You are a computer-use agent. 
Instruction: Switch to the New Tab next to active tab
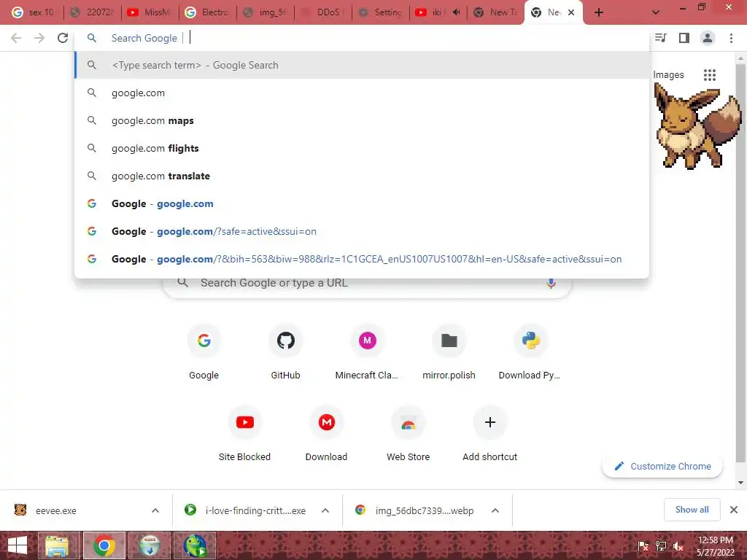495,12
